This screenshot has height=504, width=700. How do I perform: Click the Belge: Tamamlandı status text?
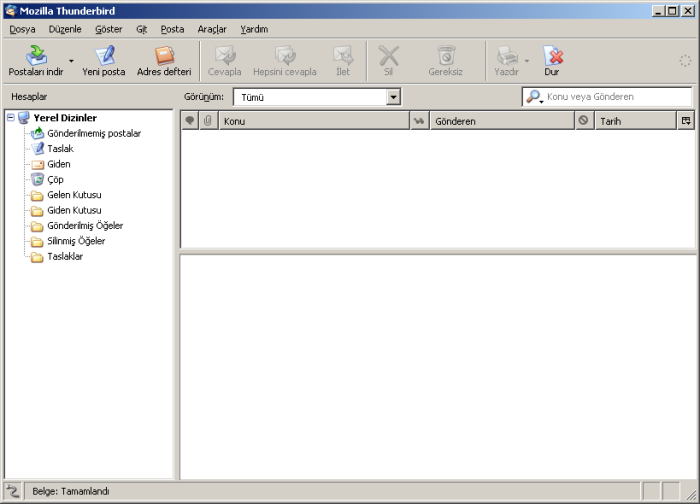(x=71, y=492)
